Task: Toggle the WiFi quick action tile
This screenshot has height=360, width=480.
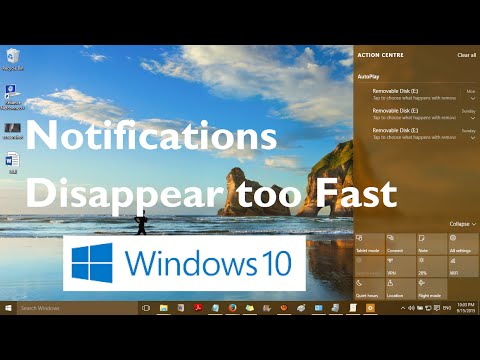Action: coord(463,266)
